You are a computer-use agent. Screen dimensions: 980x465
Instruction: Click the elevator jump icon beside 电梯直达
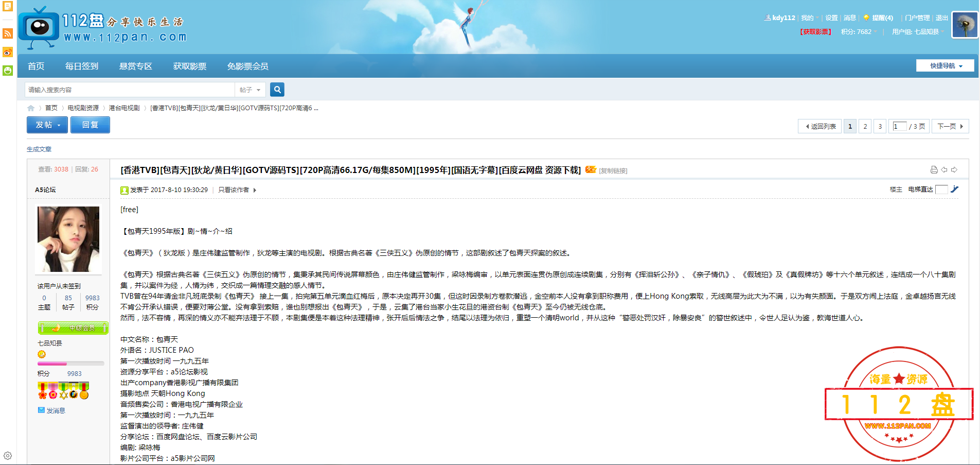[955, 189]
